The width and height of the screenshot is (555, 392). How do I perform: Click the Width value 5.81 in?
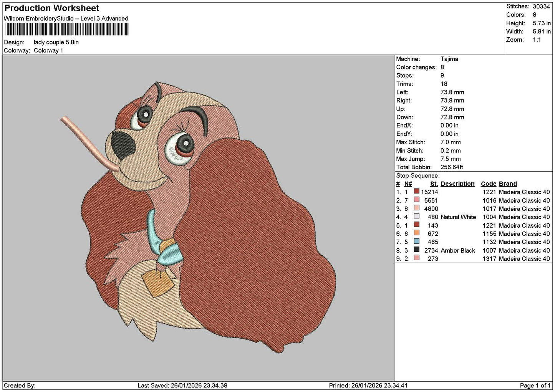pyautogui.click(x=542, y=32)
